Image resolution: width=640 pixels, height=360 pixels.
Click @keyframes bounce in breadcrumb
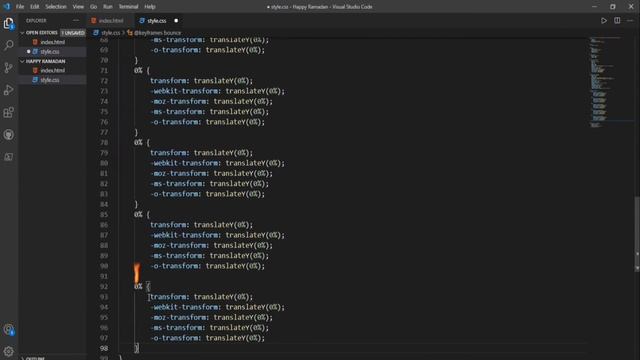click(157, 33)
